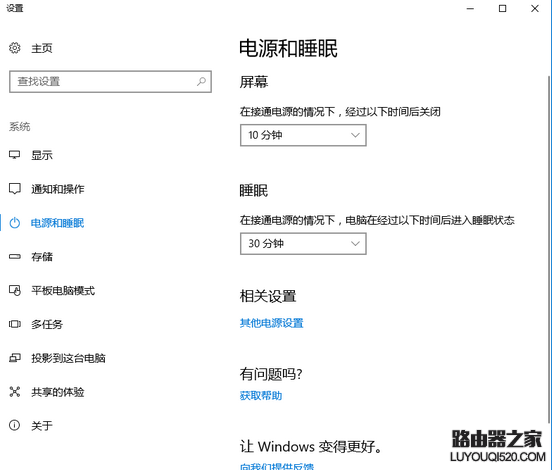Viewport: 552px width, 470px height.
Task: Click the Power and sleep icon
Action: [14, 223]
